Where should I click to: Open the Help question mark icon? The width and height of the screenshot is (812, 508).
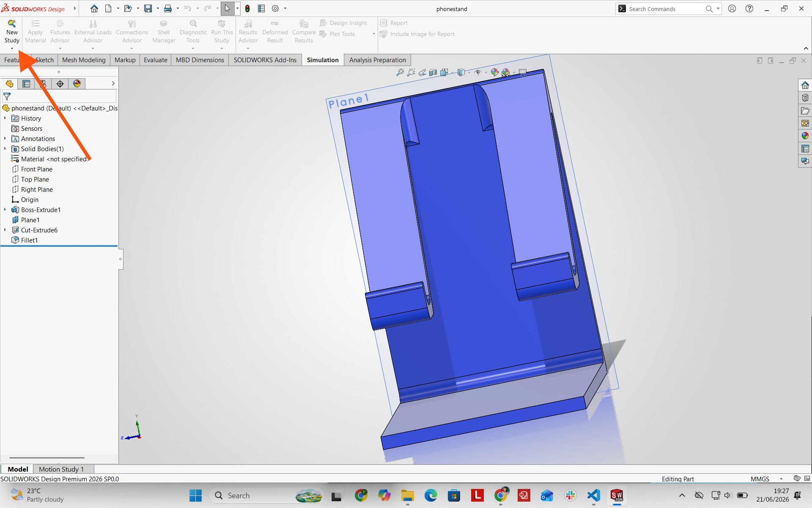coord(749,8)
